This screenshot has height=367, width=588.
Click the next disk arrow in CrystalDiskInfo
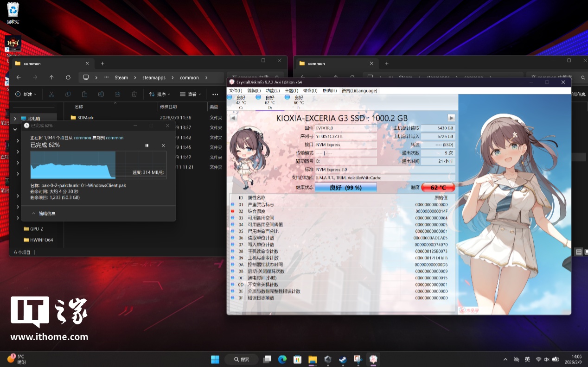point(451,118)
